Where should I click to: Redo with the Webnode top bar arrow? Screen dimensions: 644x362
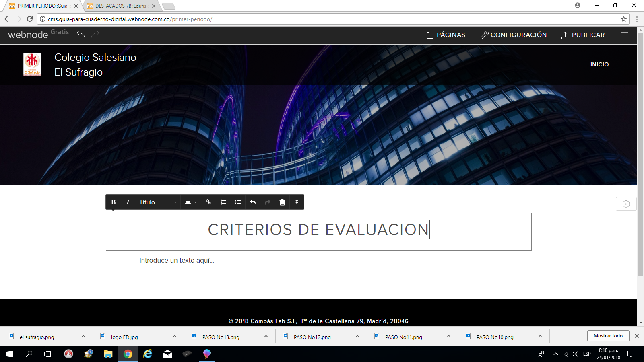click(95, 35)
